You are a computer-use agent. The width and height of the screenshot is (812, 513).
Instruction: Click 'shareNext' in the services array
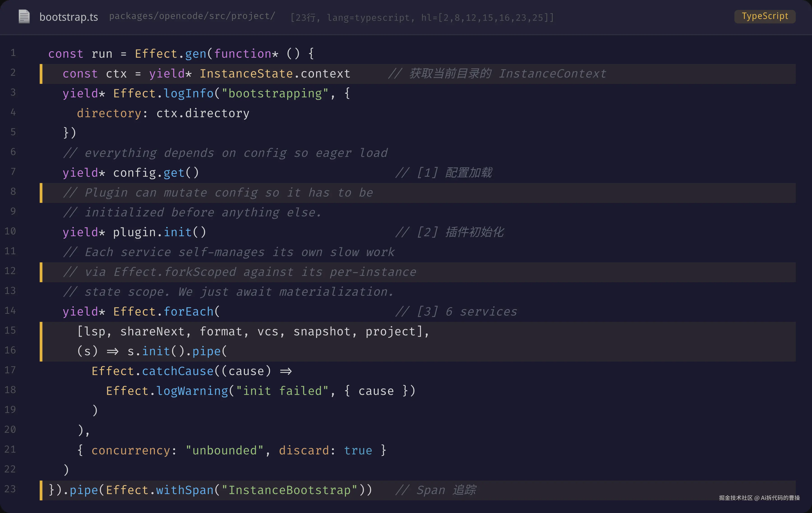pyautogui.click(x=152, y=332)
